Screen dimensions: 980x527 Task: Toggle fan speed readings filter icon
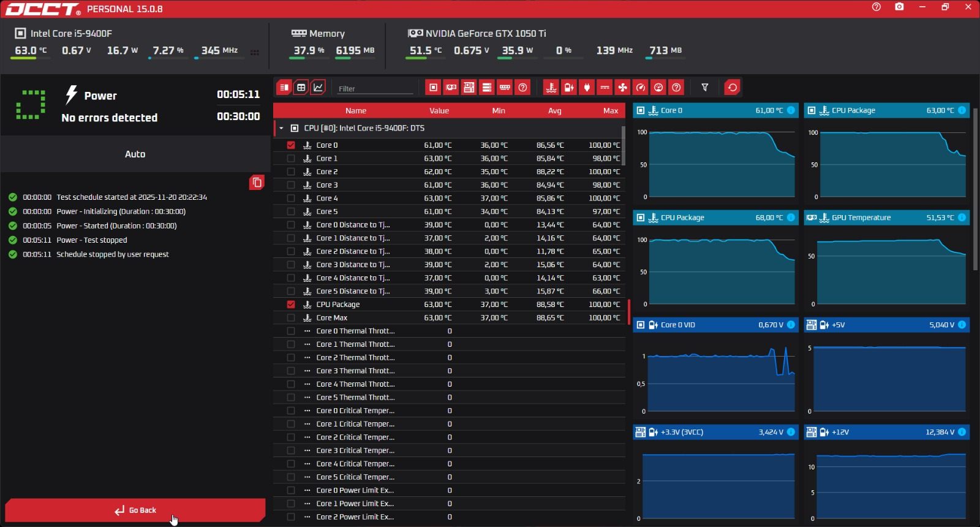(623, 88)
